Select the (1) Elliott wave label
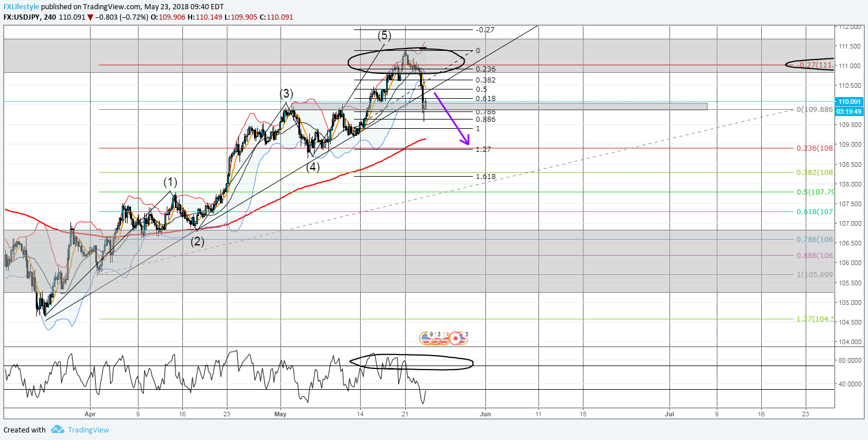 pos(170,182)
